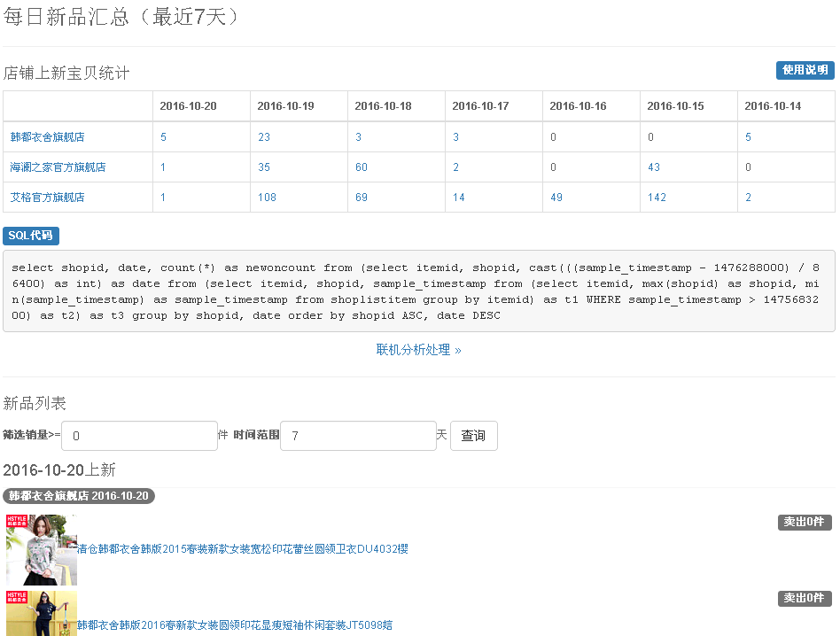Click the 每日新品汇总 page title
840x636 pixels.
tap(121, 17)
